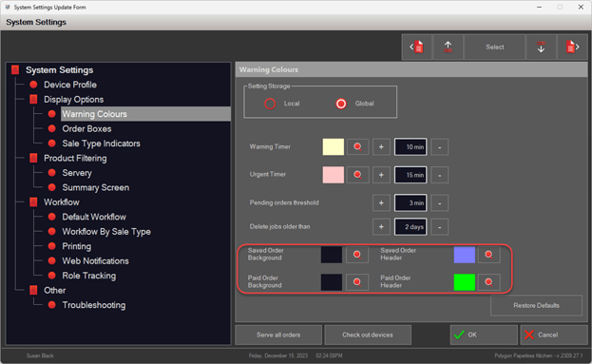
Task: Open Default Workflow settings
Action: 94,217
